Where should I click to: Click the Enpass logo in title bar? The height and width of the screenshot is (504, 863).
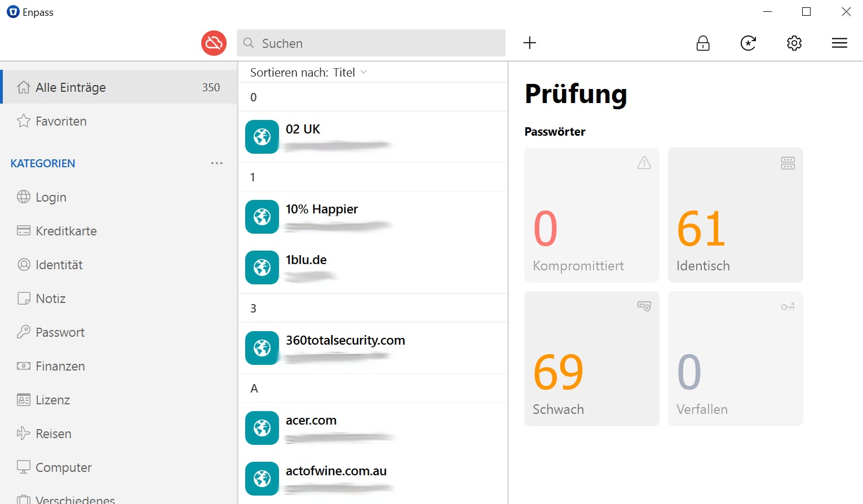tap(13, 12)
